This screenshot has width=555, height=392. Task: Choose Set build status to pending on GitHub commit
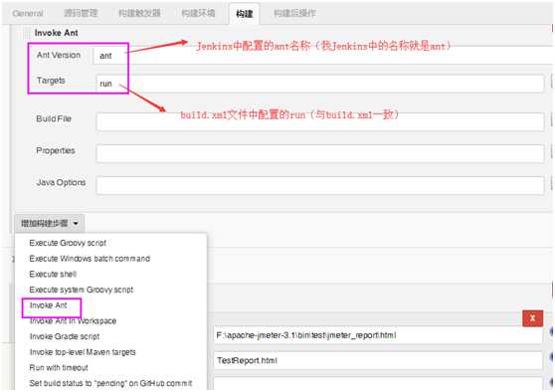click(110, 383)
